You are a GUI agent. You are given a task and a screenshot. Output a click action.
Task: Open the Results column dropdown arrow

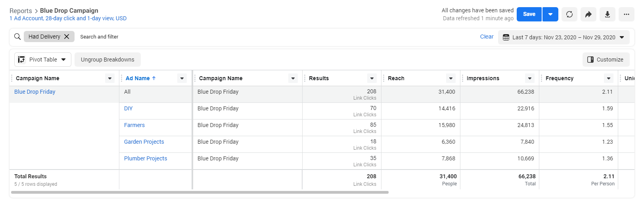[x=372, y=78]
